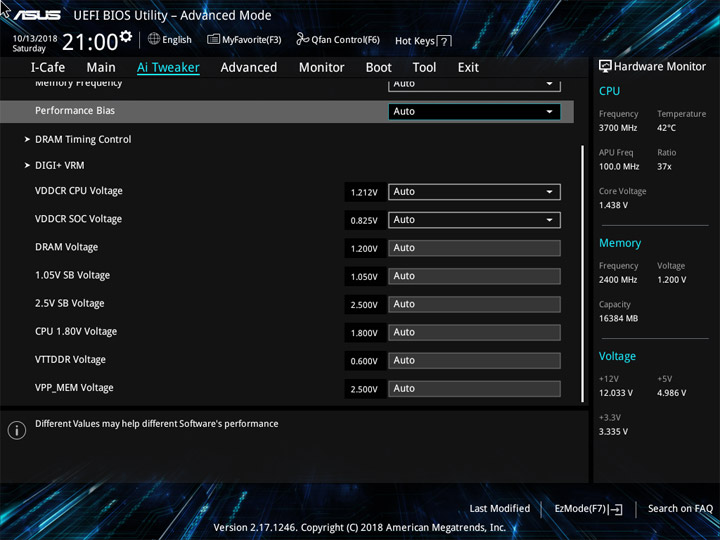This screenshot has width=720, height=540.
Task: Click the 0.825V VDDCR SOC value
Action: pos(364,220)
